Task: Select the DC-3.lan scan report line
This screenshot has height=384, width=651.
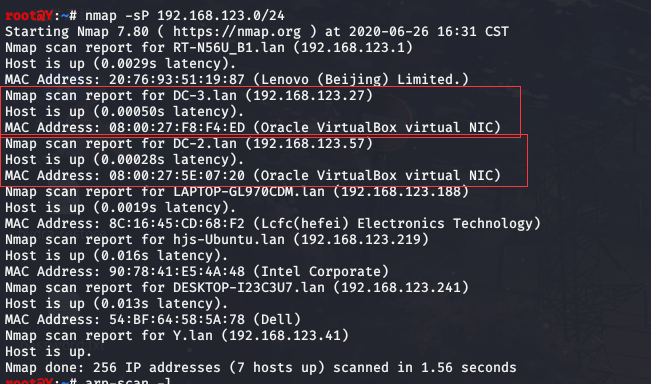Action: click(189, 95)
